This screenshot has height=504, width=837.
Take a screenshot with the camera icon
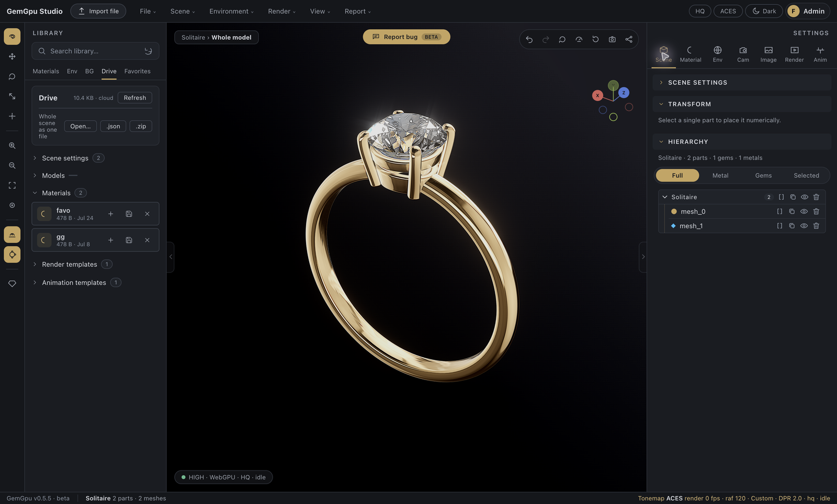[x=612, y=39]
